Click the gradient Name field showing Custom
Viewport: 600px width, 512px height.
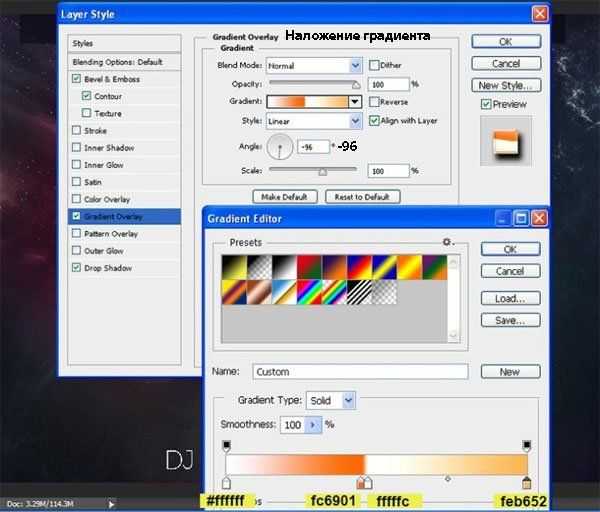click(360, 372)
